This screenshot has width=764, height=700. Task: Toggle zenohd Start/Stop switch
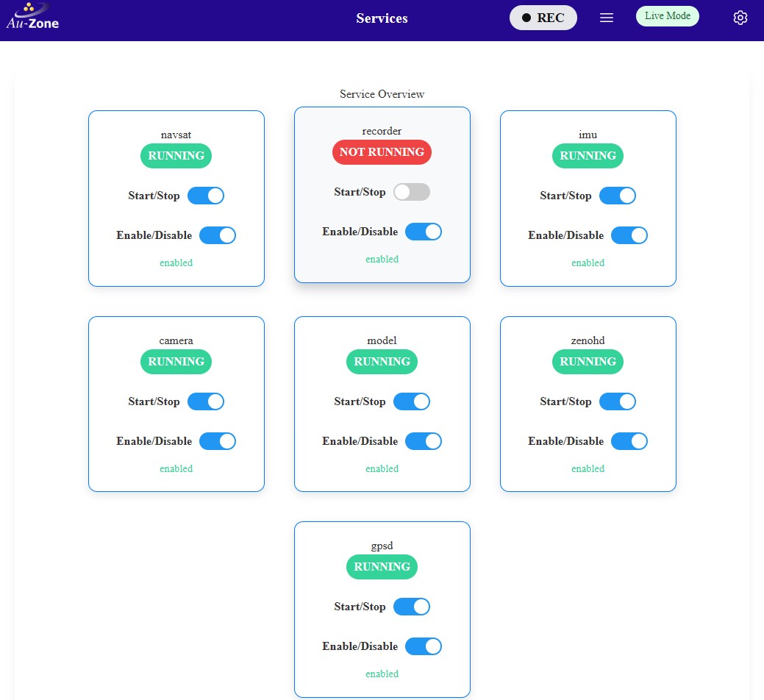click(x=618, y=401)
